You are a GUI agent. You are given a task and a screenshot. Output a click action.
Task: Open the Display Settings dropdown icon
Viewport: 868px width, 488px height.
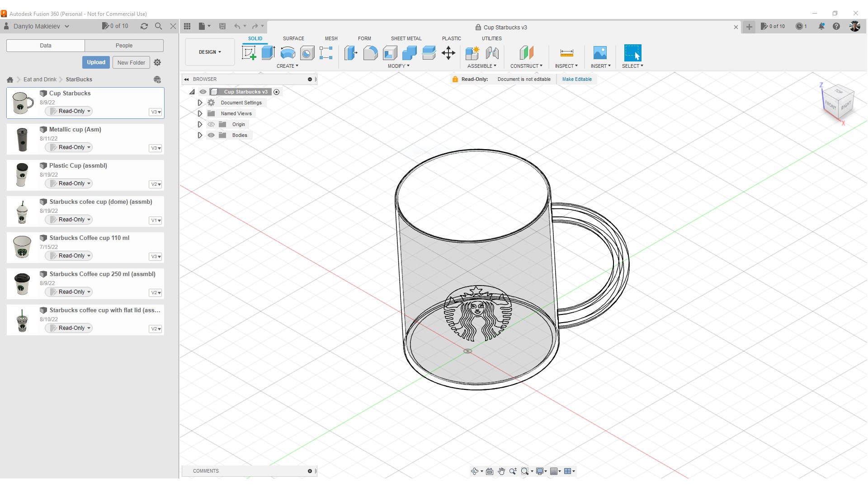[x=542, y=471]
